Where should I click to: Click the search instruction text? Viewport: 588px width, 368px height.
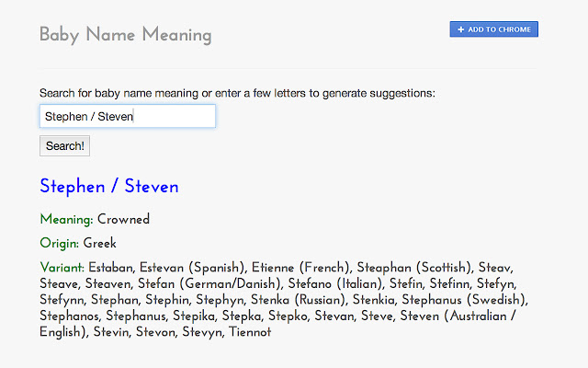click(x=237, y=93)
